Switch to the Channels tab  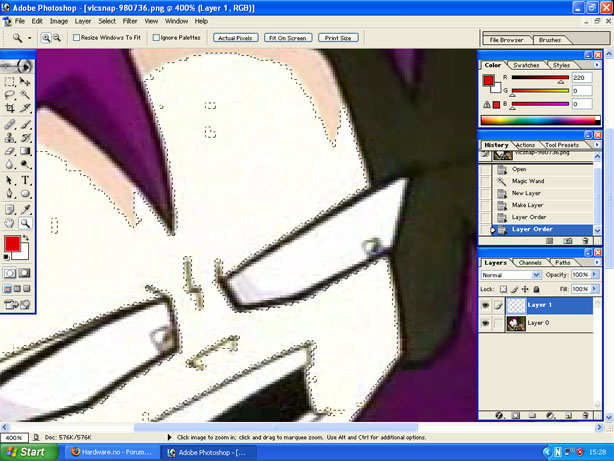click(530, 263)
